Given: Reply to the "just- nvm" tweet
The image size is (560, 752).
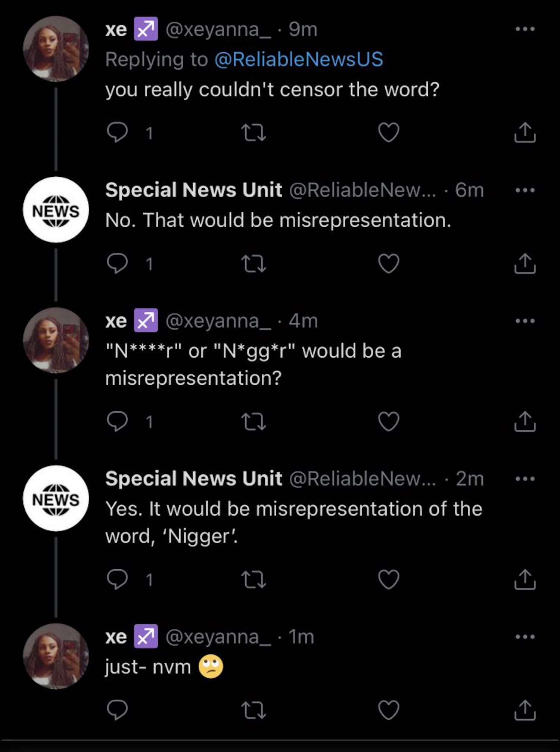Looking at the screenshot, I should [x=117, y=710].
